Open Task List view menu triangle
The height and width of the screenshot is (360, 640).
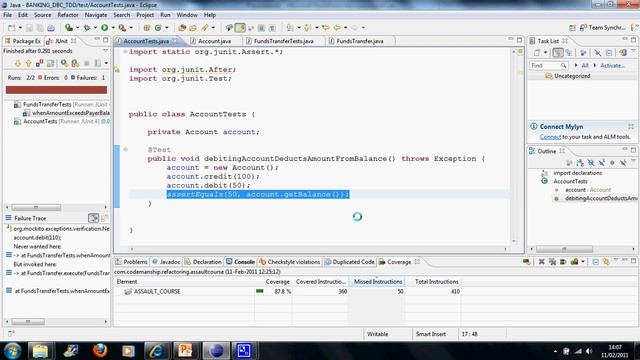633,51
